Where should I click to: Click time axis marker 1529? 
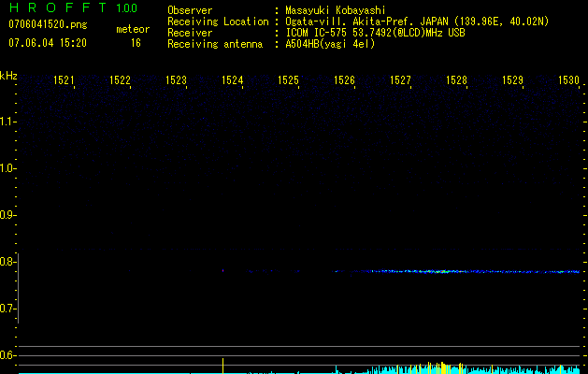512,80
